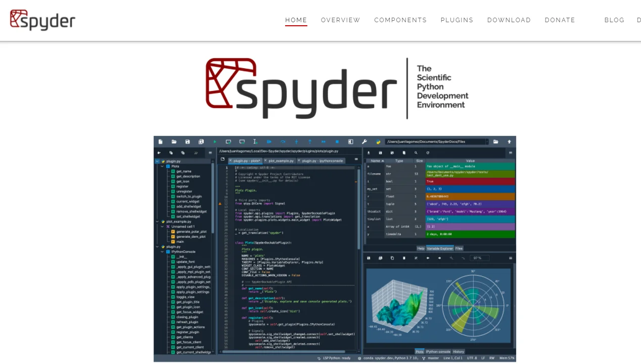The height and width of the screenshot is (364, 641).
Task: Open the Plots pane options hamburger menu
Action: tap(511, 258)
